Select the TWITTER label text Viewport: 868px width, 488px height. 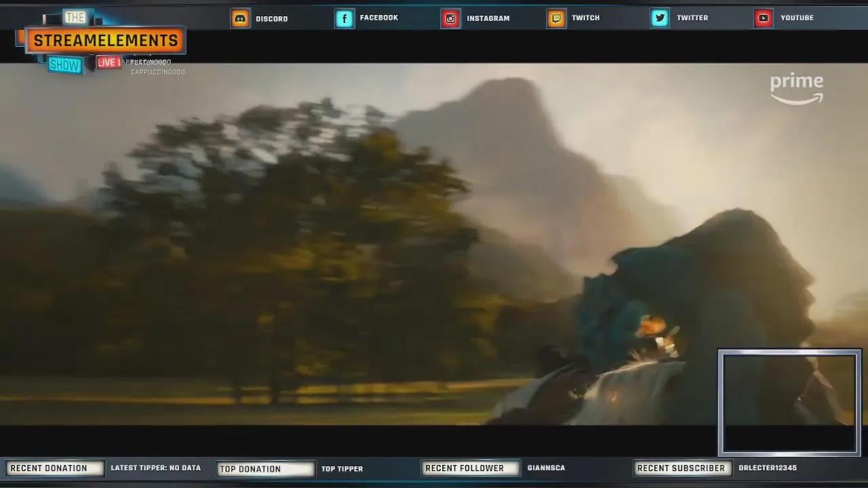(692, 18)
